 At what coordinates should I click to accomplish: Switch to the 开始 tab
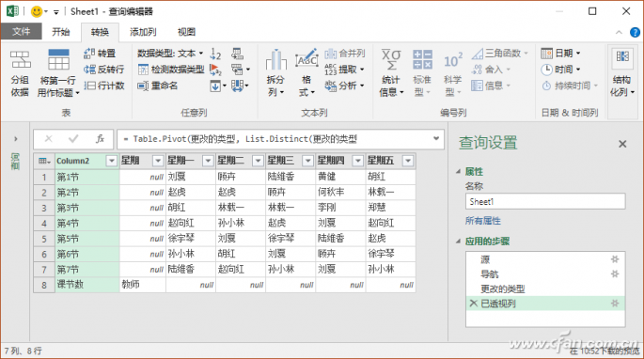click(61, 32)
